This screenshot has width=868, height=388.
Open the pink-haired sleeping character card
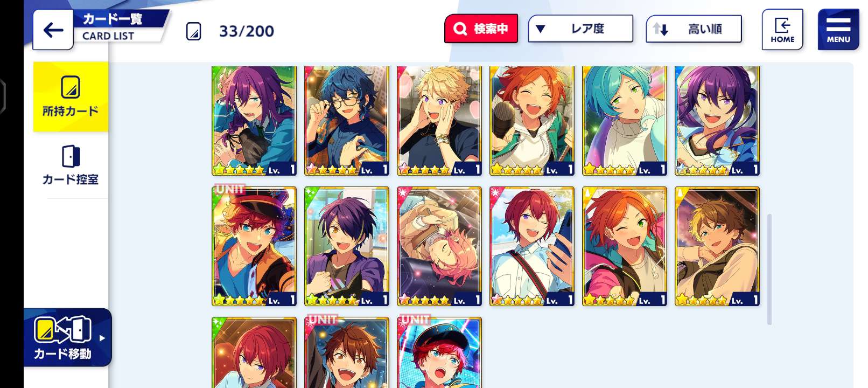[439, 246]
